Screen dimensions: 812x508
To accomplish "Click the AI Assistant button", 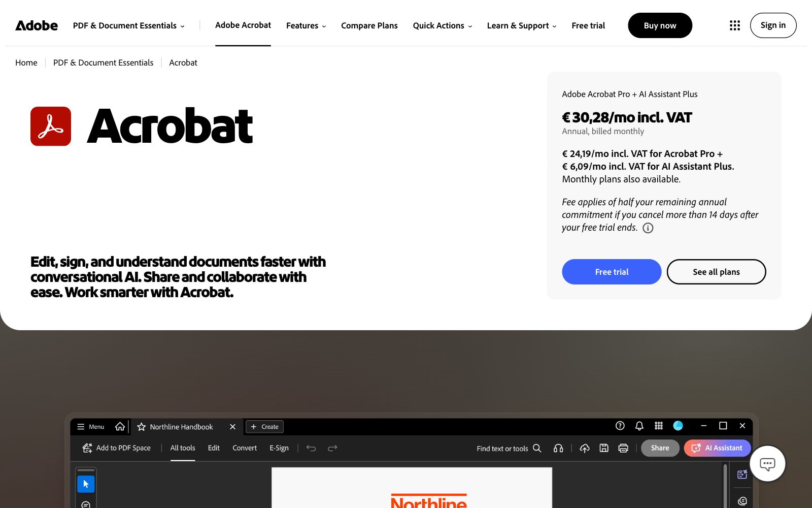I will [x=717, y=448].
